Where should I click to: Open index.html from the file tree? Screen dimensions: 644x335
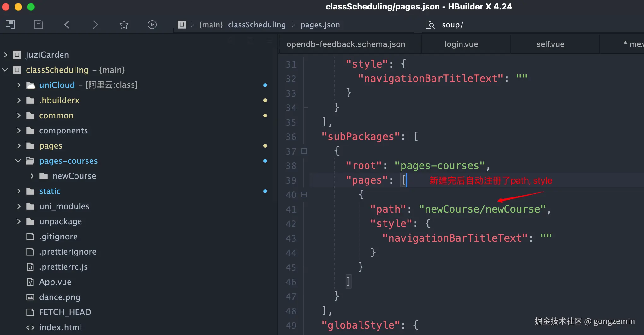60,327
